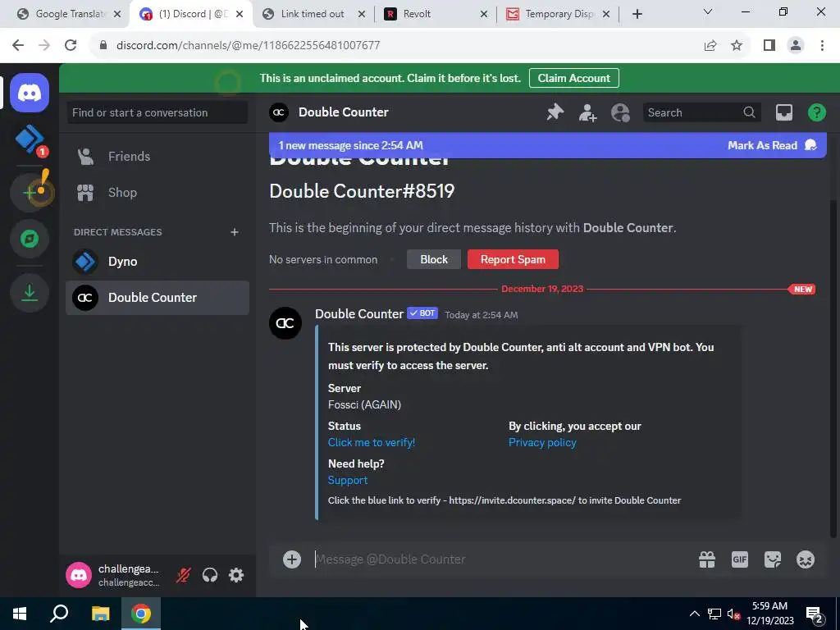Click the Message @Double Counter input
The image size is (840, 630).
(501, 559)
